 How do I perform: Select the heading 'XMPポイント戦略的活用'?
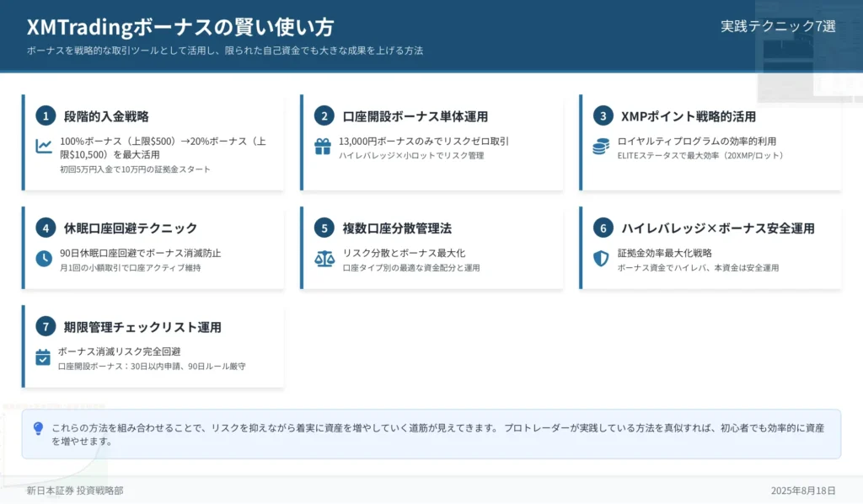[x=689, y=116]
